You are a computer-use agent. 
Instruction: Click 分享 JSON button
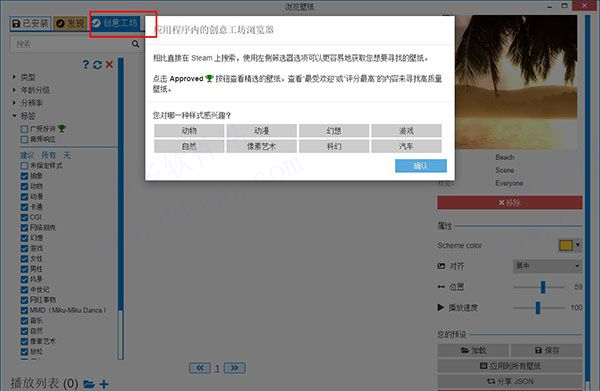click(510, 381)
